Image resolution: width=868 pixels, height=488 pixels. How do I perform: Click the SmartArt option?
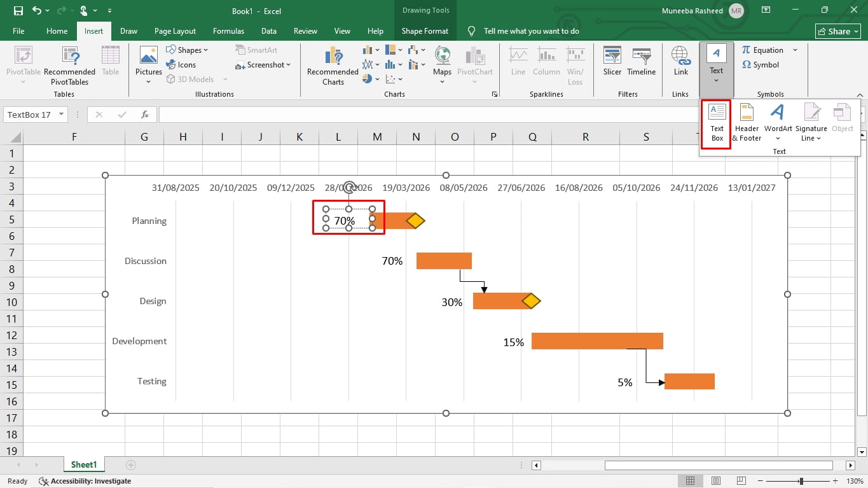pos(256,50)
